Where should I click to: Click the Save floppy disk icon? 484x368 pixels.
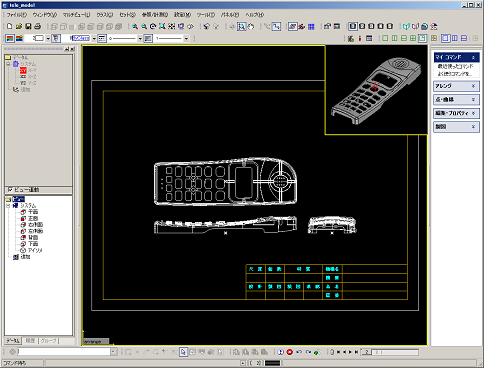(x=28, y=26)
